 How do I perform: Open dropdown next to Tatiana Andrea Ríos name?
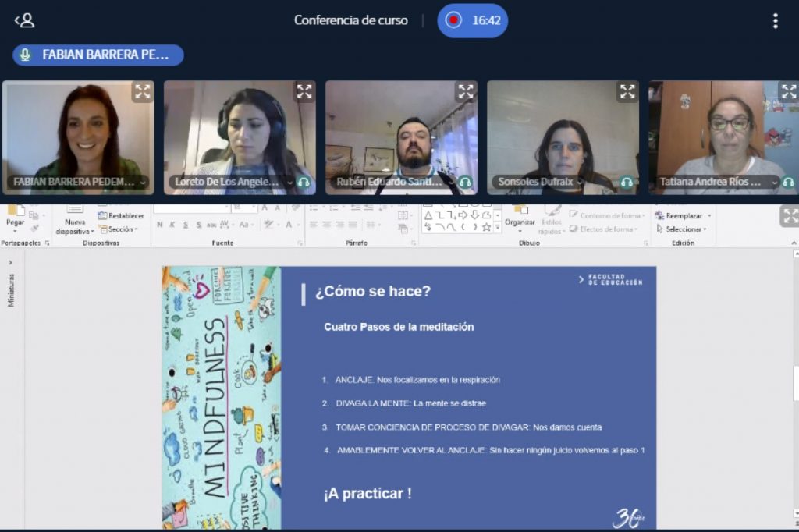click(x=775, y=182)
